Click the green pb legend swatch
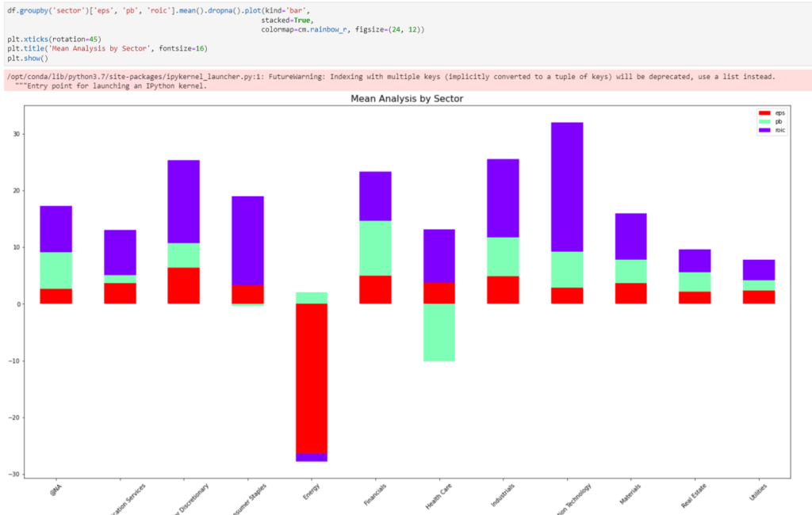Image resolution: width=812 pixels, height=515 pixels. (x=764, y=122)
